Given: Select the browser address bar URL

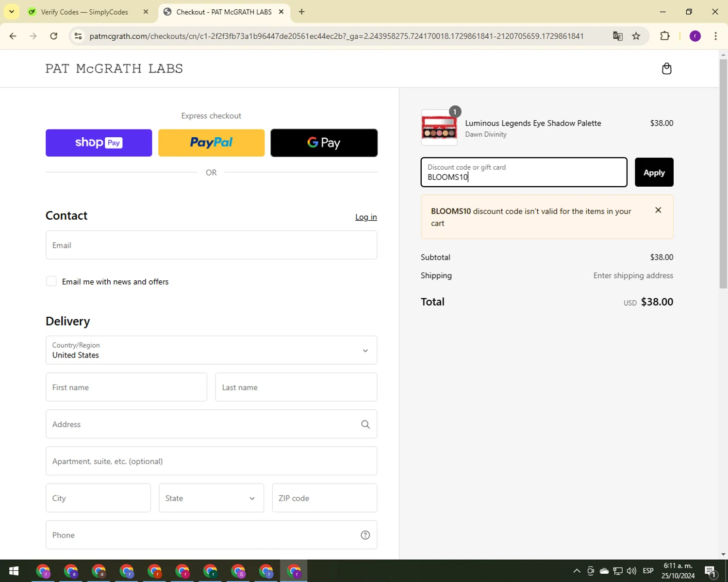Looking at the screenshot, I should pyautogui.click(x=336, y=36).
